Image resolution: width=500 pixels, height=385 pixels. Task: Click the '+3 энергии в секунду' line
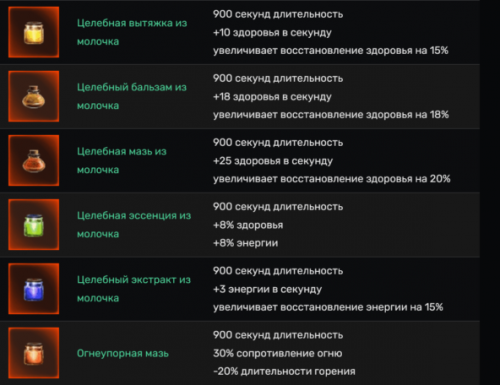tap(268, 289)
